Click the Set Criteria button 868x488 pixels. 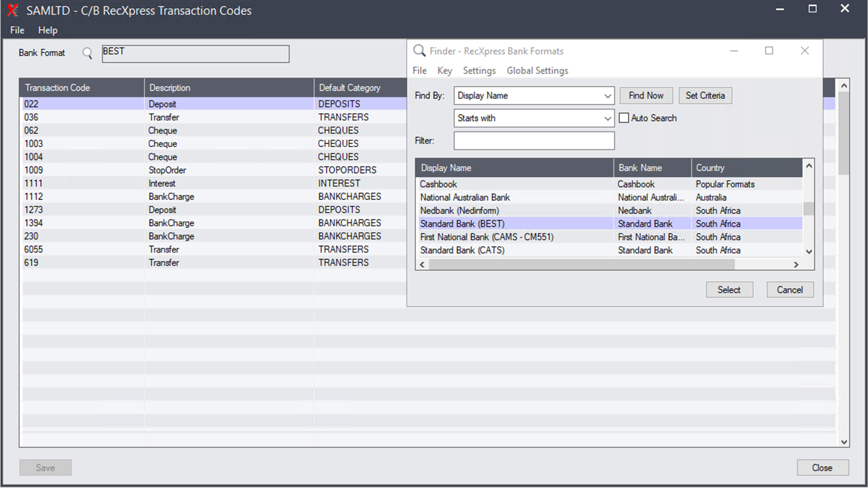pyautogui.click(x=705, y=96)
